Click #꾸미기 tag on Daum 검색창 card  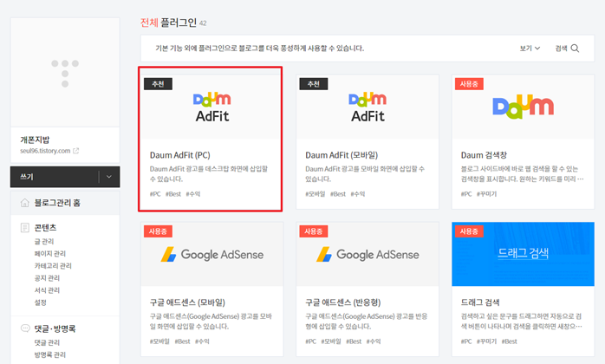(x=486, y=194)
